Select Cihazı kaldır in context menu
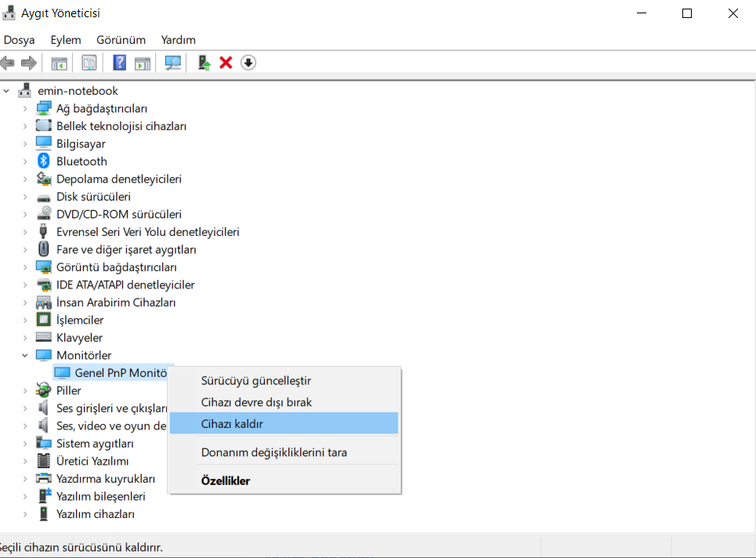The width and height of the screenshot is (756, 558). pyautogui.click(x=284, y=423)
